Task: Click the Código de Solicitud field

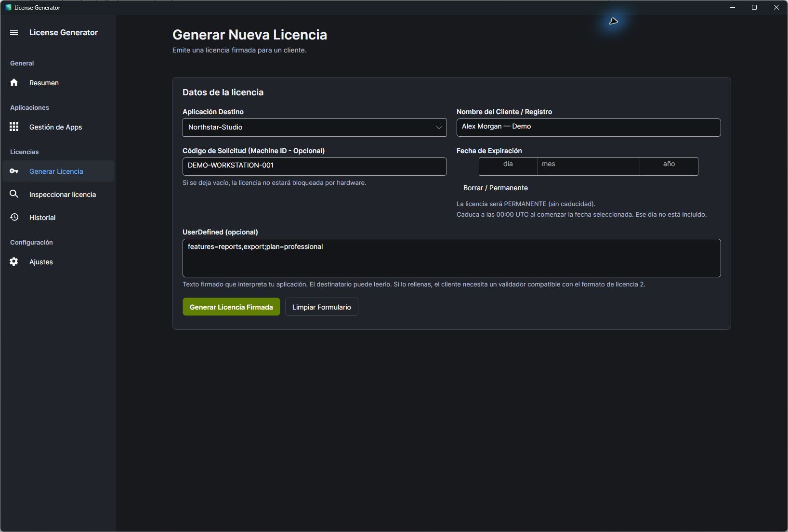Action: (315, 167)
